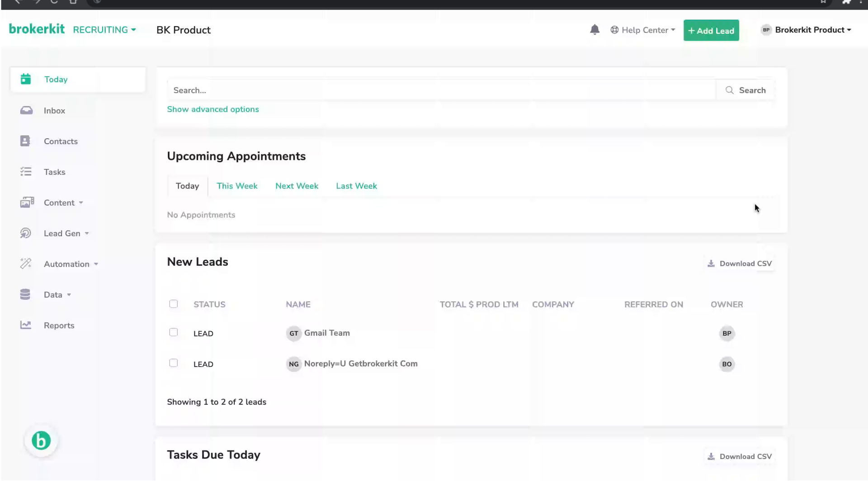Viewport: 868px width, 488px height.
Task: Switch to the This Week tab
Action: pos(237,186)
